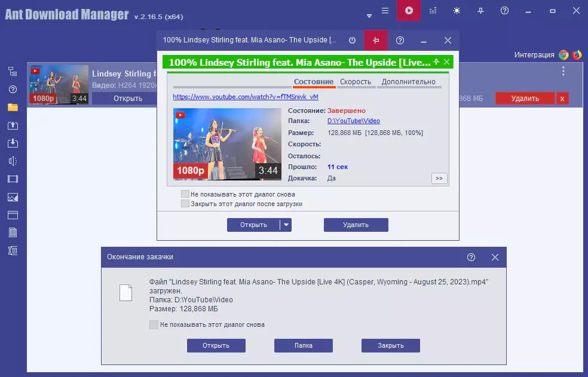The image size is (588, 377).
Task: Click the power icon in download dialog
Action: pyautogui.click(x=352, y=41)
